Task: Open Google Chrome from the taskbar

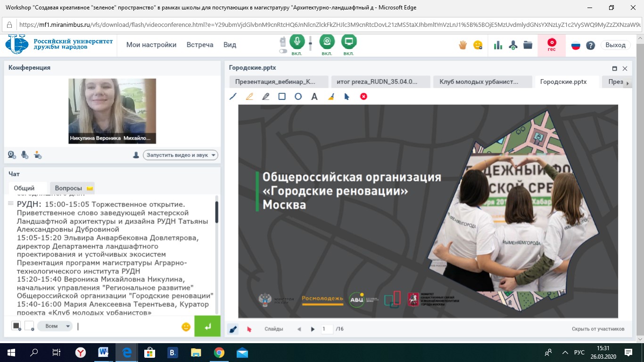Action: [x=219, y=352]
